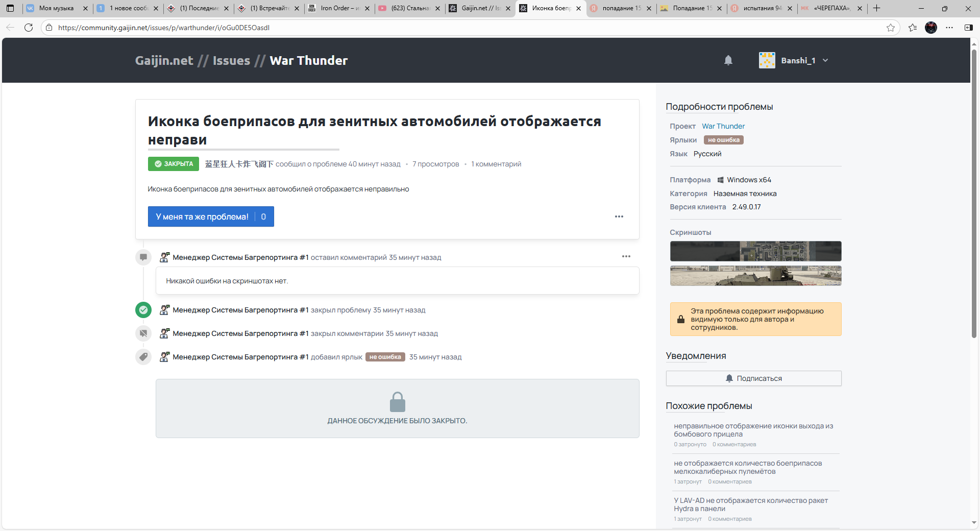Click the page vertical scrollbar
Viewport: 980px width, 531px height.
[974, 194]
